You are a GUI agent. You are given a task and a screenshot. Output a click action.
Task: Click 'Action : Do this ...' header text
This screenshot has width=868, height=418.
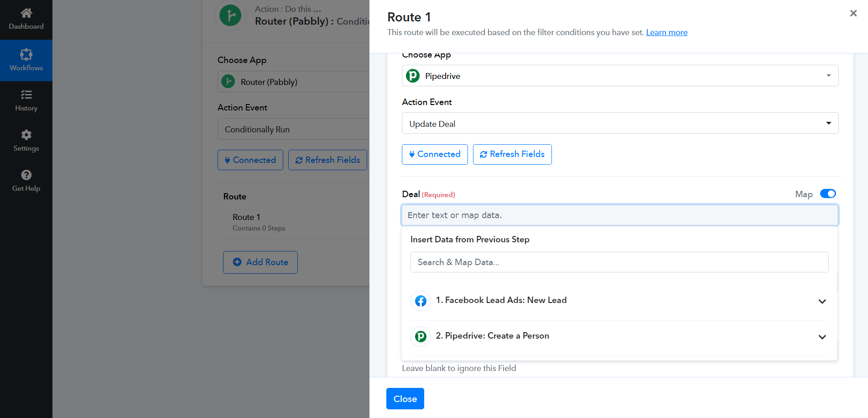288,9
